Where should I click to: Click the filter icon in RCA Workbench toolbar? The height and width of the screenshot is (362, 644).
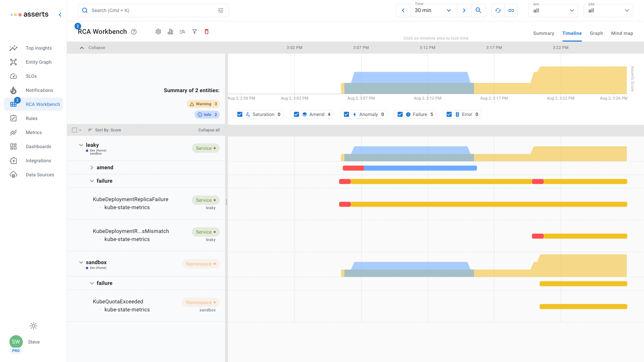pyautogui.click(x=194, y=32)
